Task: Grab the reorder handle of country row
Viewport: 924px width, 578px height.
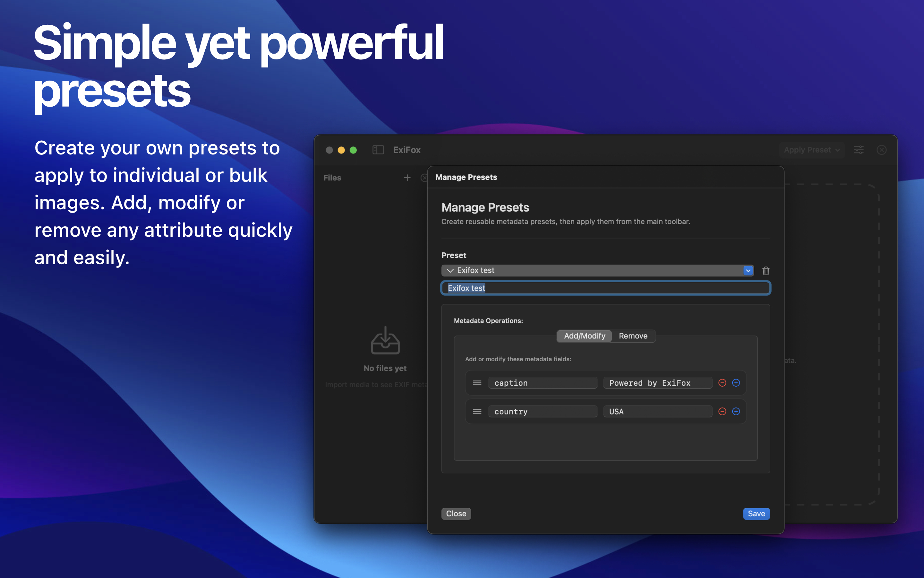Action: [477, 411]
